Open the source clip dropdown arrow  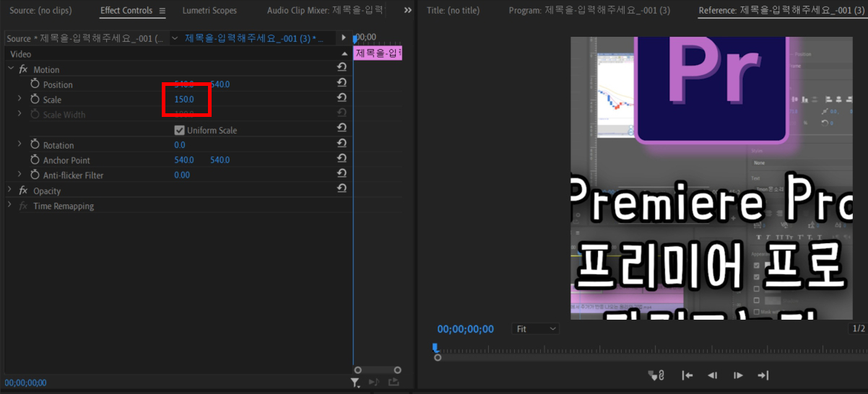coord(174,38)
